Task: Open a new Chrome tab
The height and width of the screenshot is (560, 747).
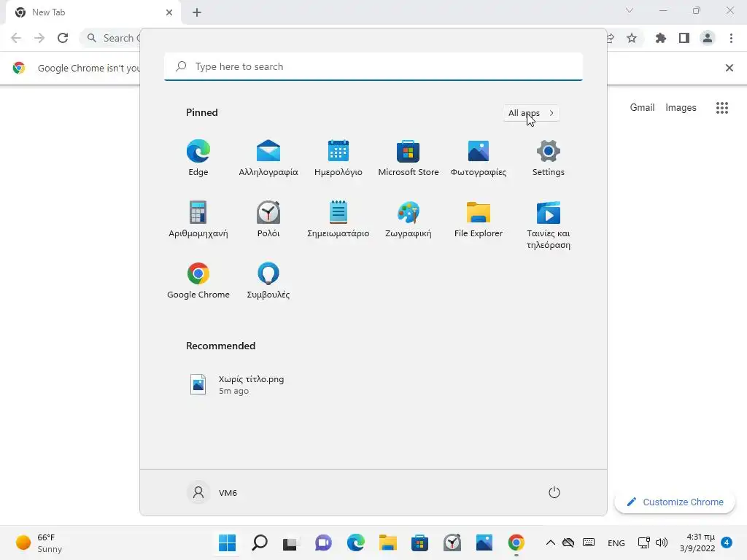Action: tap(197, 12)
